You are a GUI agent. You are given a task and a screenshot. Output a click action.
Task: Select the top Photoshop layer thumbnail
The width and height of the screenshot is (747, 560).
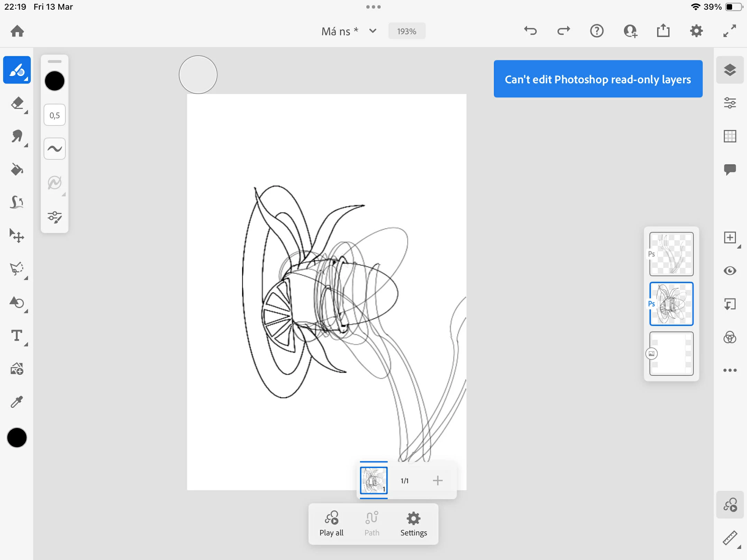tap(671, 254)
